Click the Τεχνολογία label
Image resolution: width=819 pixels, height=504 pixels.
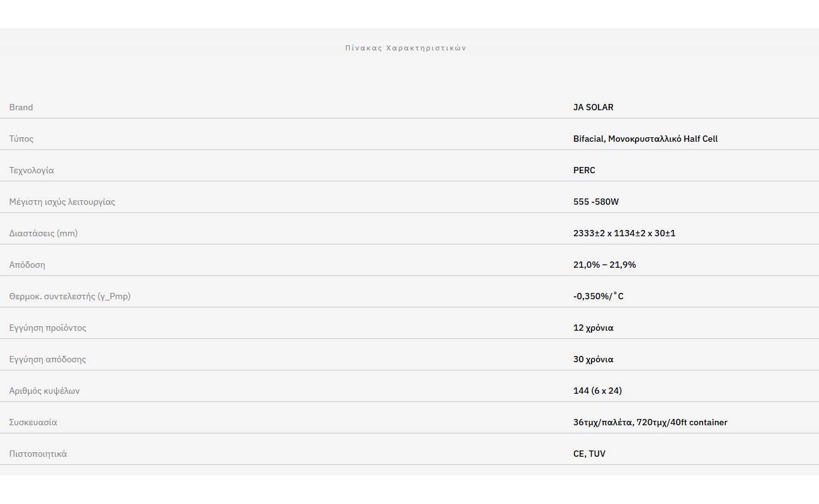(31, 170)
